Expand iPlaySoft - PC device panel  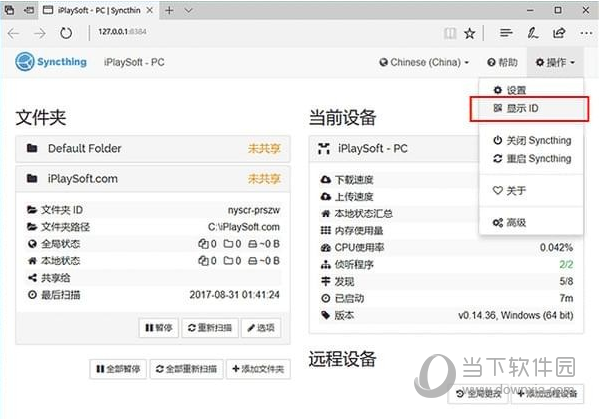pos(393,149)
